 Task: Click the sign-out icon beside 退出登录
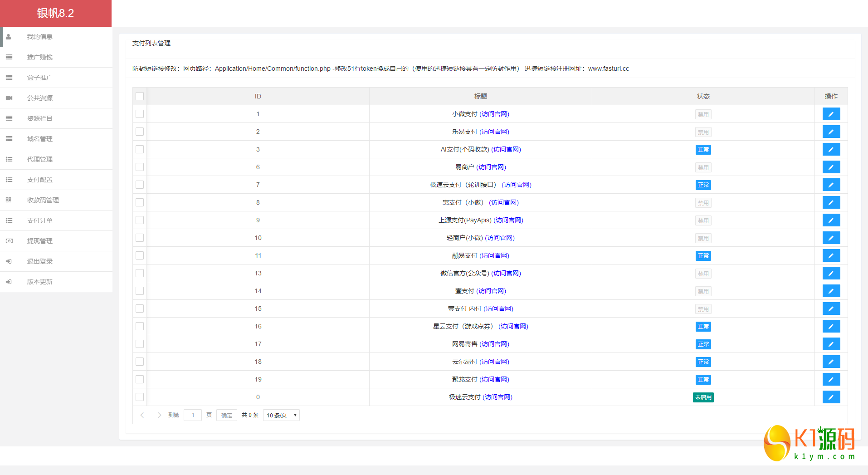click(9, 261)
